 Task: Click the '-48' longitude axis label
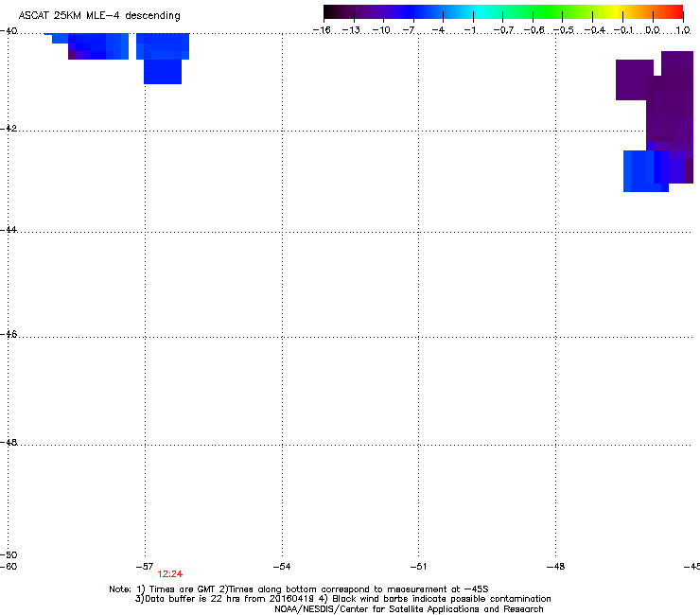[x=556, y=567]
